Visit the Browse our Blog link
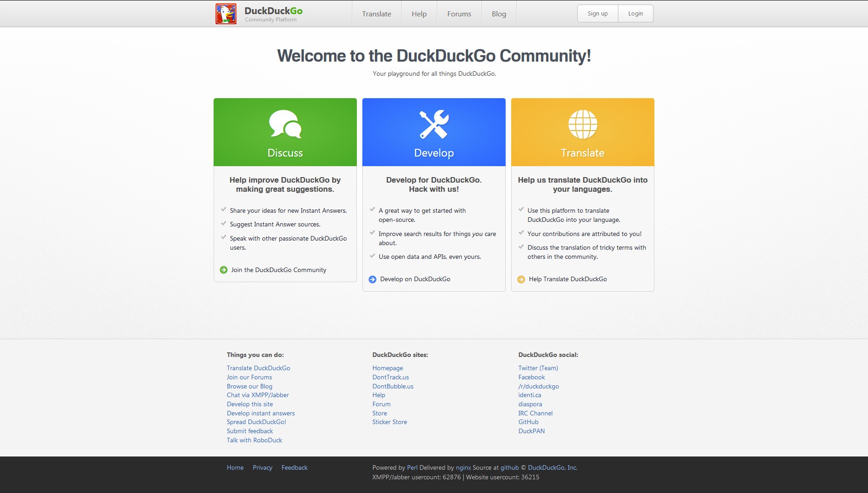868x493 pixels. pos(250,386)
